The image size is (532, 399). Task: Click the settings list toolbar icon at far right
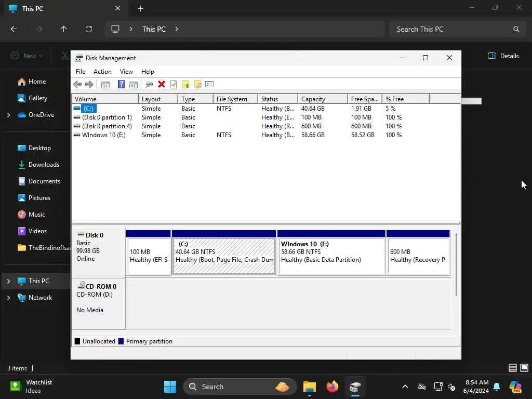coord(209,84)
